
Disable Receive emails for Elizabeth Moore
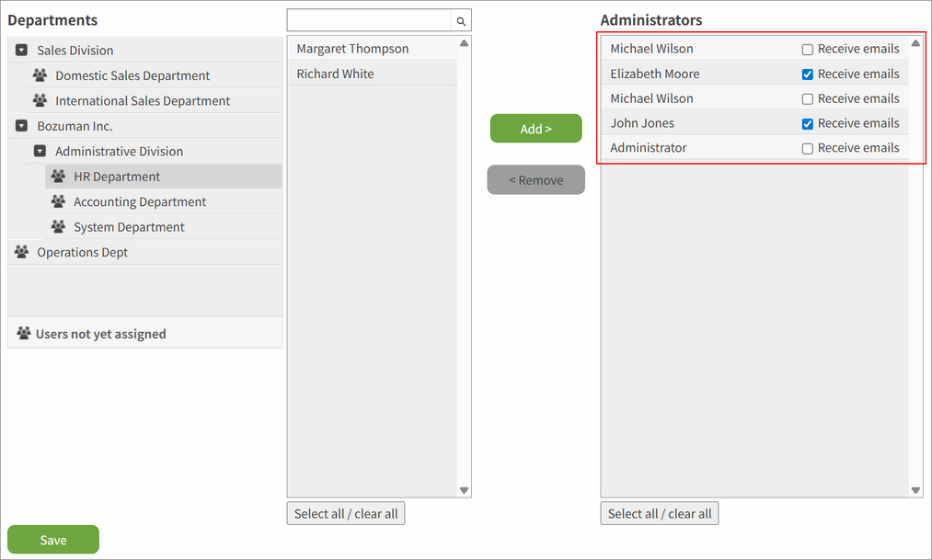coord(806,74)
